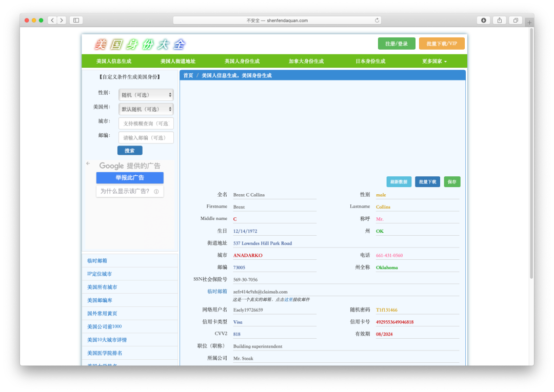Image resolution: width=554 pixels, height=392 pixels.
Task: Toggle the Safari sidebar icon
Action: [x=76, y=20]
